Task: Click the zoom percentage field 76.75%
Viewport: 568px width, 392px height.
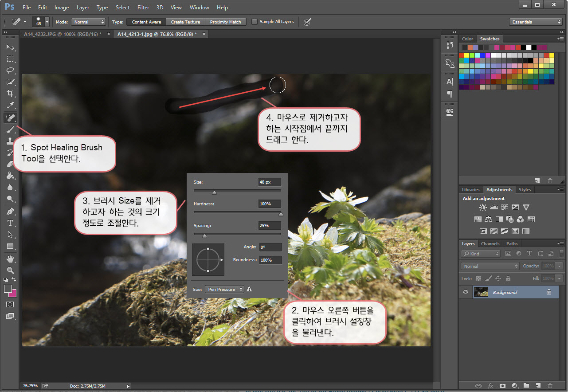Action: (x=31, y=386)
